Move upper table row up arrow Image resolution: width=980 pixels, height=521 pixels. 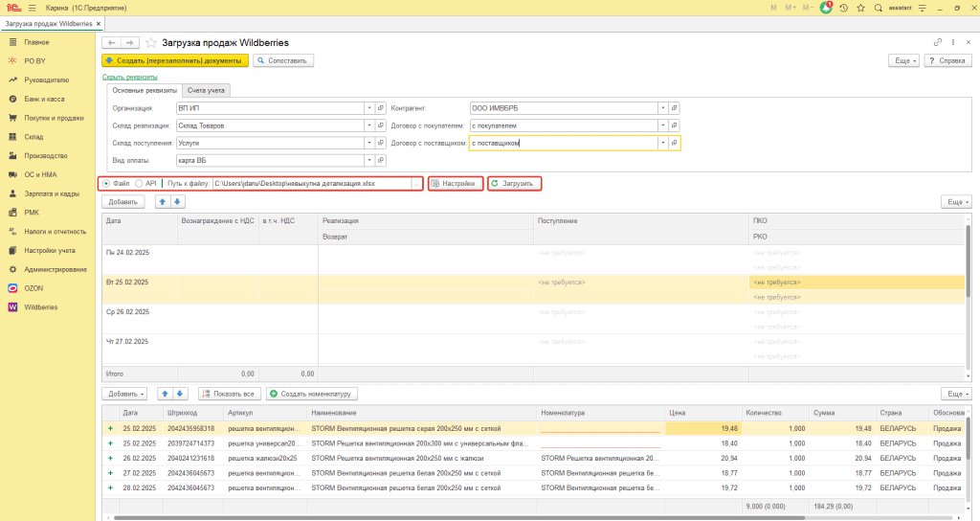coord(163,201)
